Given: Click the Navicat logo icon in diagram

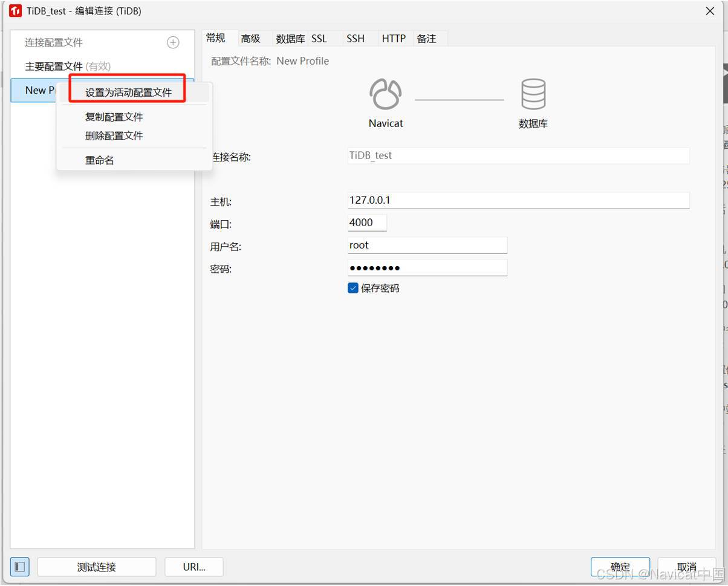Looking at the screenshot, I should tap(386, 94).
